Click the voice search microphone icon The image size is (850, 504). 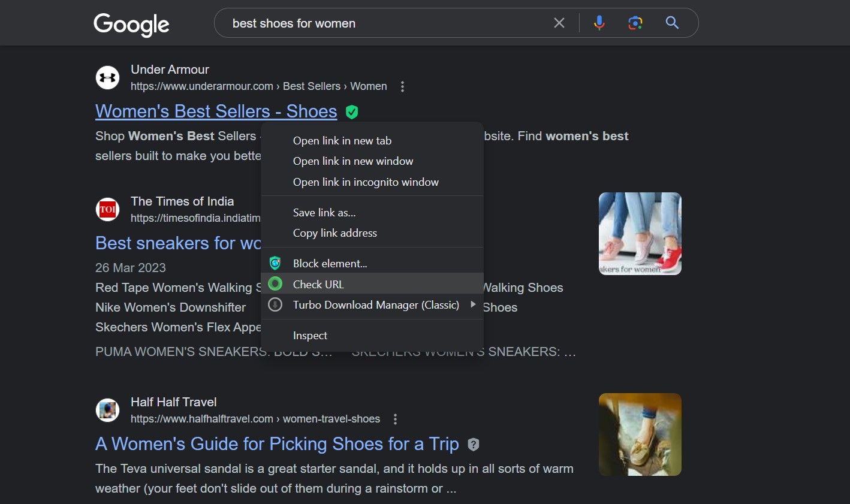(x=599, y=22)
